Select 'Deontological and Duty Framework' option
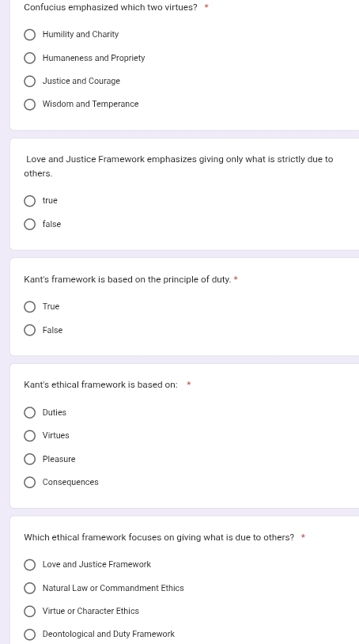 [29, 635]
